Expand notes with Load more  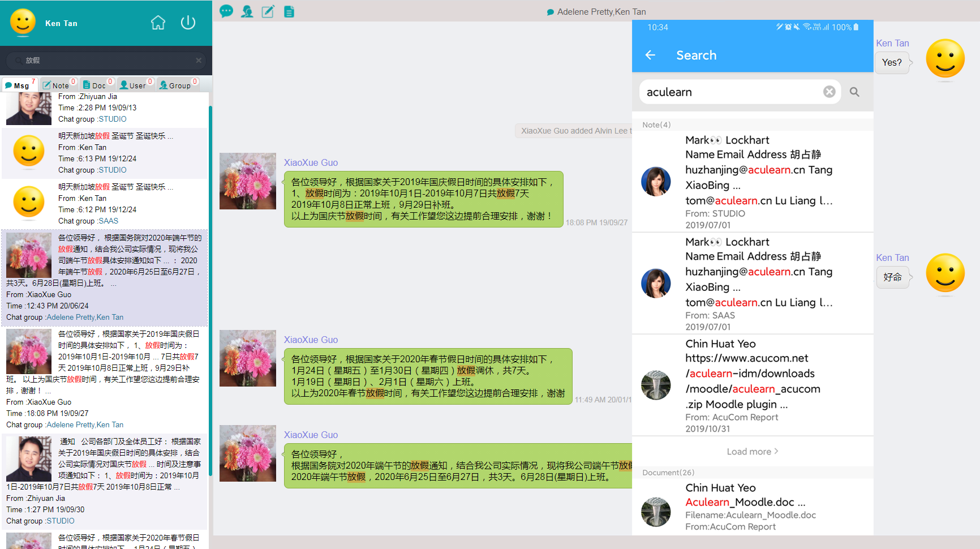(752, 452)
